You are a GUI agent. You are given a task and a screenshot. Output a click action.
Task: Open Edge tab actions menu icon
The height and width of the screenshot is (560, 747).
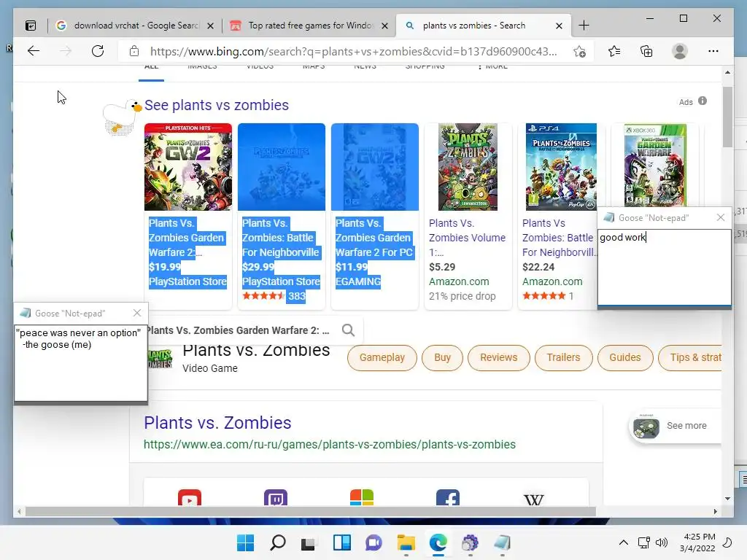pyautogui.click(x=31, y=26)
